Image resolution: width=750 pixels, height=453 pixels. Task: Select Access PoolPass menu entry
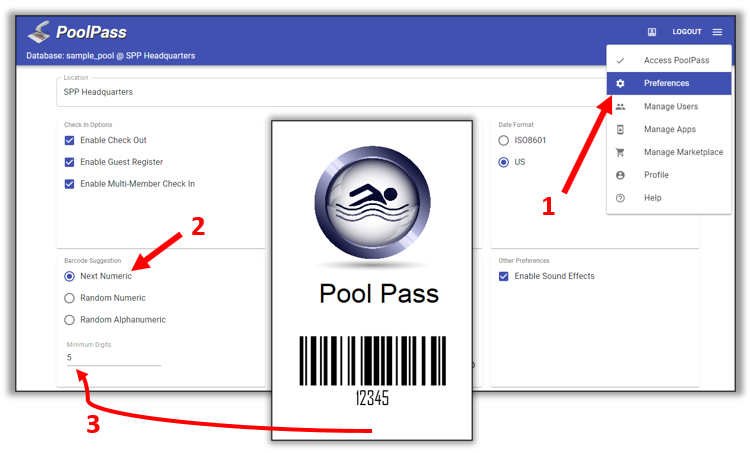(x=669, y=60)
